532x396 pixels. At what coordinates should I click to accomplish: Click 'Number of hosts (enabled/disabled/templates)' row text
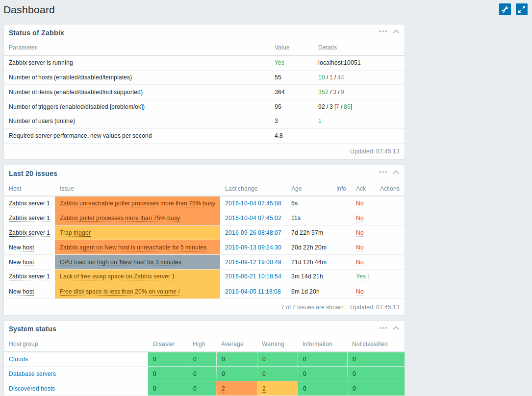tap(70, 77)
